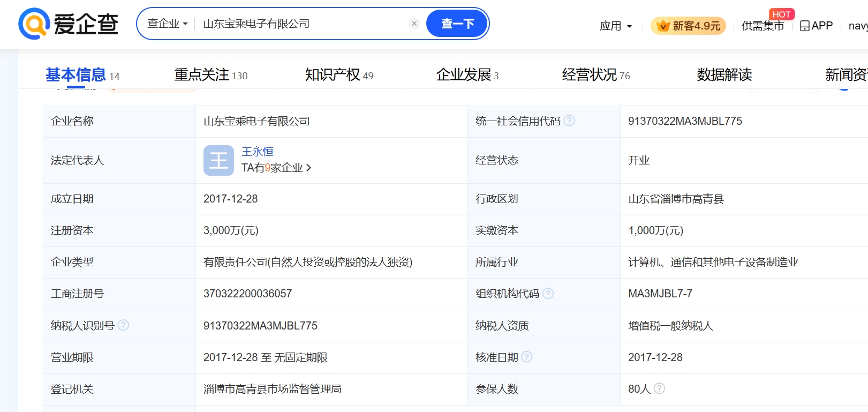Click approval date 2017-12-28 next to 核准日期
This screenshot has width=868, height=412.
[655, 357]
